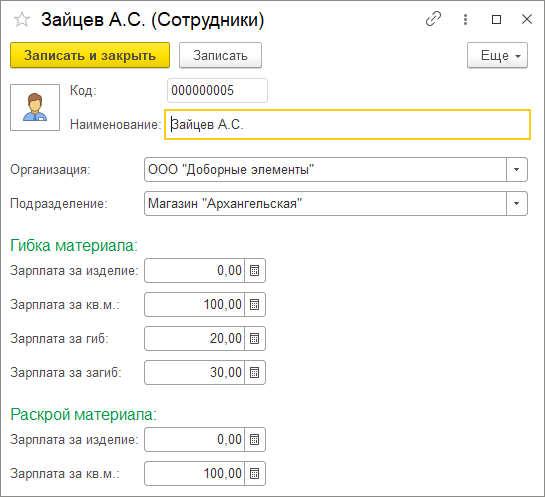
Task: Open calculator for Гибка Зарплата за изделие
Action: click(255, 270)
